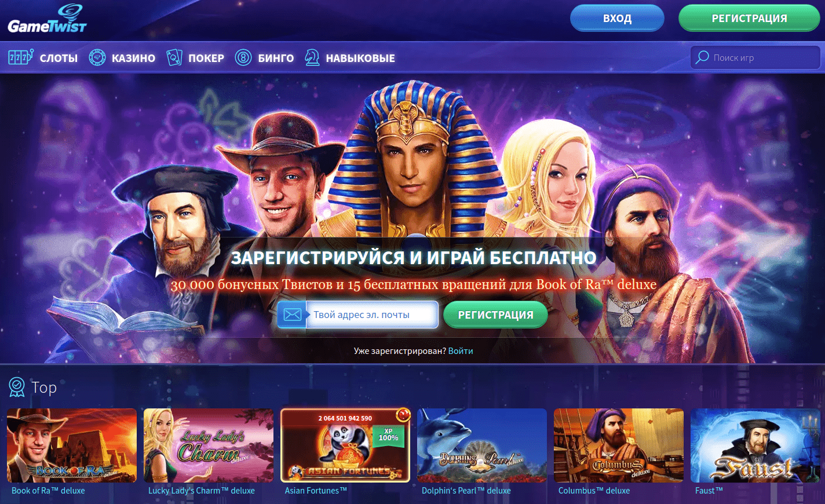This screenshot has height=504, width=825.
Task: Open the Asian Fortunes game thumbnail
Action: [345, 445]
